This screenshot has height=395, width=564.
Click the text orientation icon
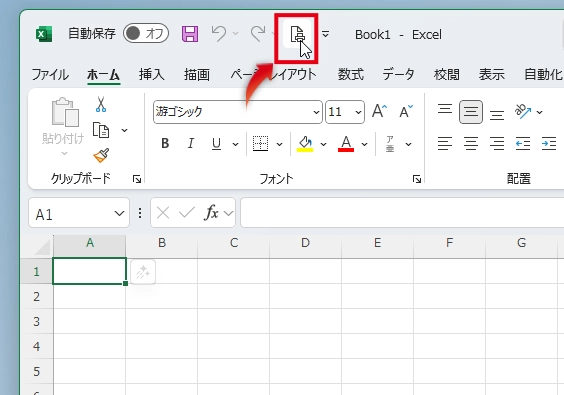coord(523,111)
